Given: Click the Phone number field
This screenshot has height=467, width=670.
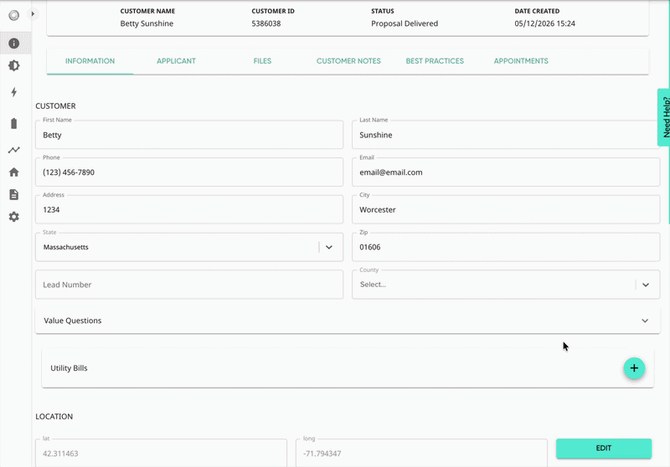Looking at the screenshot, I should (189, 172).
